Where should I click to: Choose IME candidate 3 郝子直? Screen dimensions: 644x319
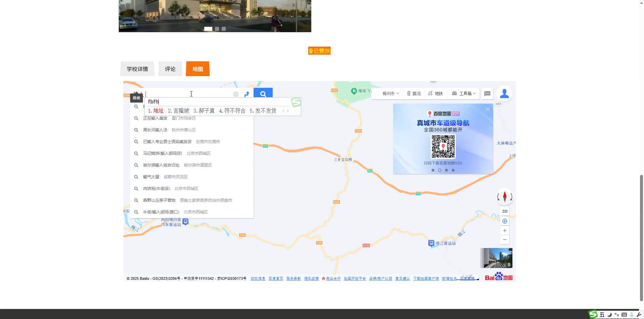[204, 111]
